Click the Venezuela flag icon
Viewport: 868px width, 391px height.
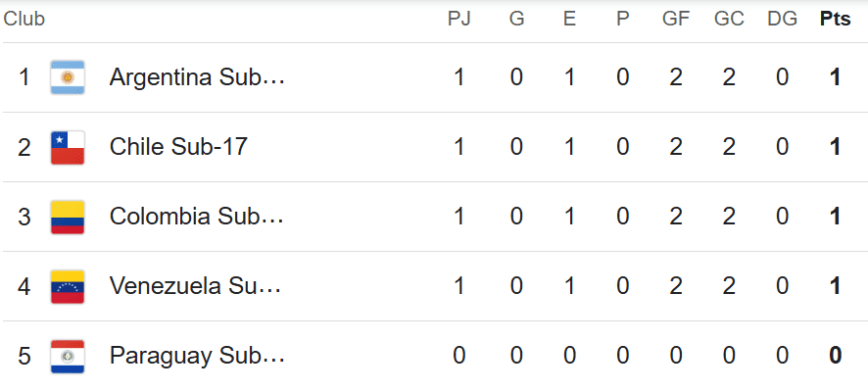coord(68,286)
